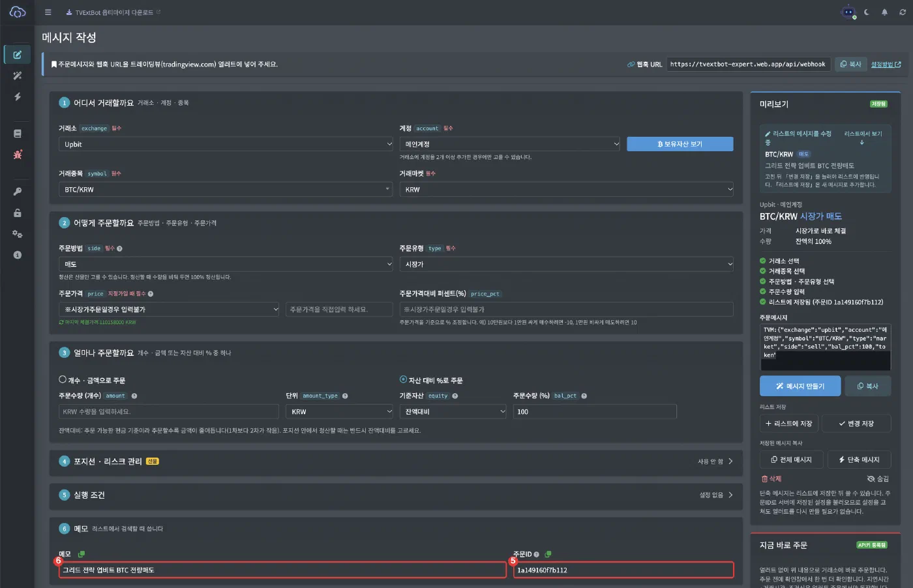Image resolution: width=913 pixels, height=588 pixels.
Task: Toggle dark mode moon icon
Action: click(867, 12)
